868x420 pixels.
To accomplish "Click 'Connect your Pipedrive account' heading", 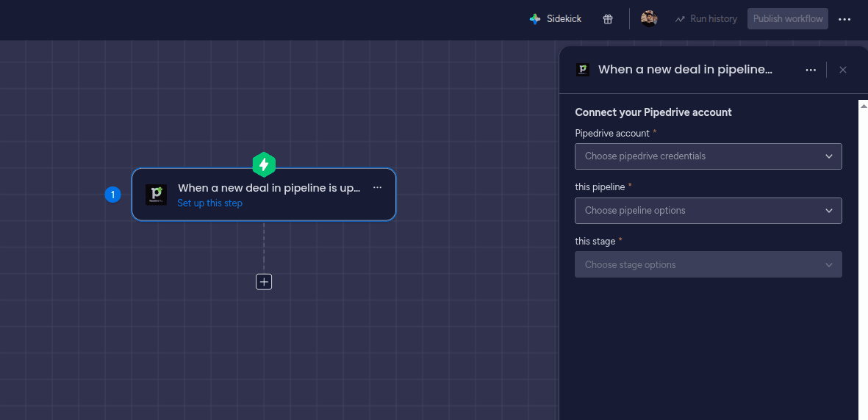I will [653, 112].
